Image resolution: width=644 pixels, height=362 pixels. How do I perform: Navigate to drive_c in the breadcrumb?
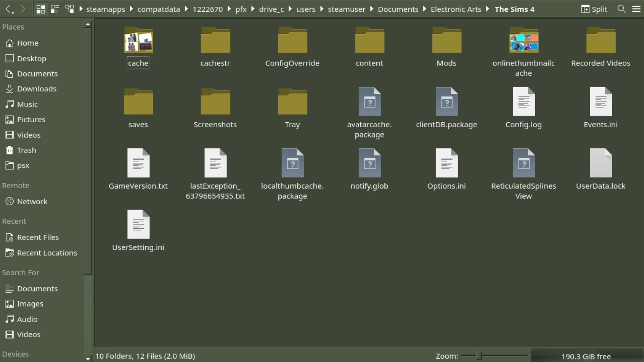click(271, 9)
